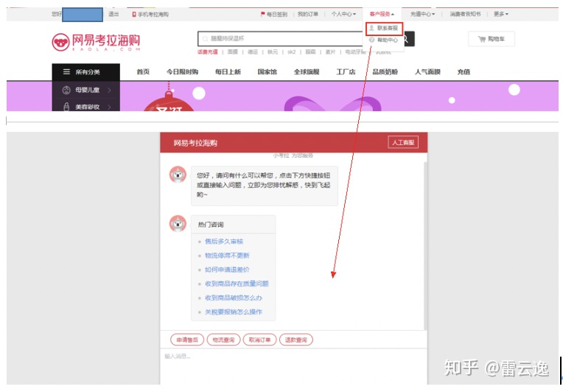Screen dimensions: 563x392
Task: Click the 话费充值 hot keyword
Action: point(208,52)
